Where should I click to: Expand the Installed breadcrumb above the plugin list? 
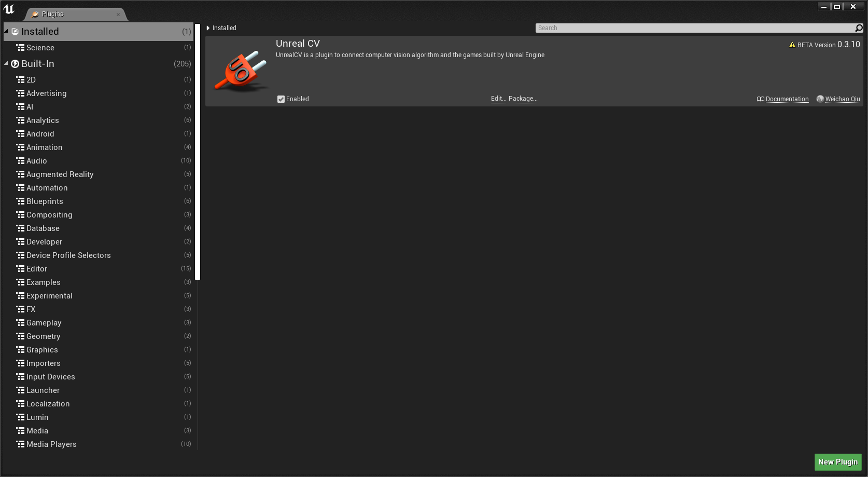[x=207, y=28]
